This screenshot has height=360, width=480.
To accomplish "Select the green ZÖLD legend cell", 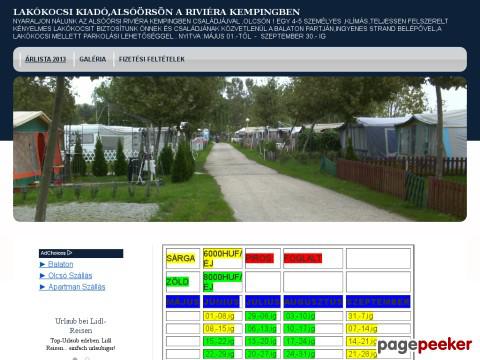I will click(x=183, y=282).
